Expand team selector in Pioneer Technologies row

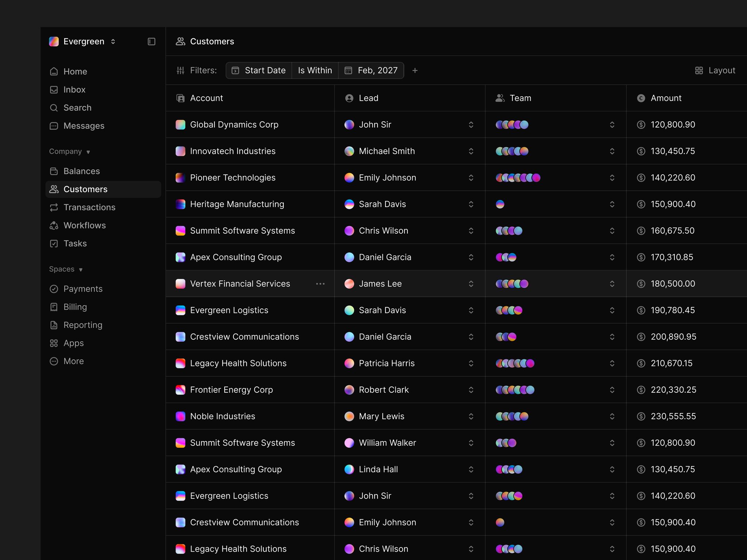point(612,178)
